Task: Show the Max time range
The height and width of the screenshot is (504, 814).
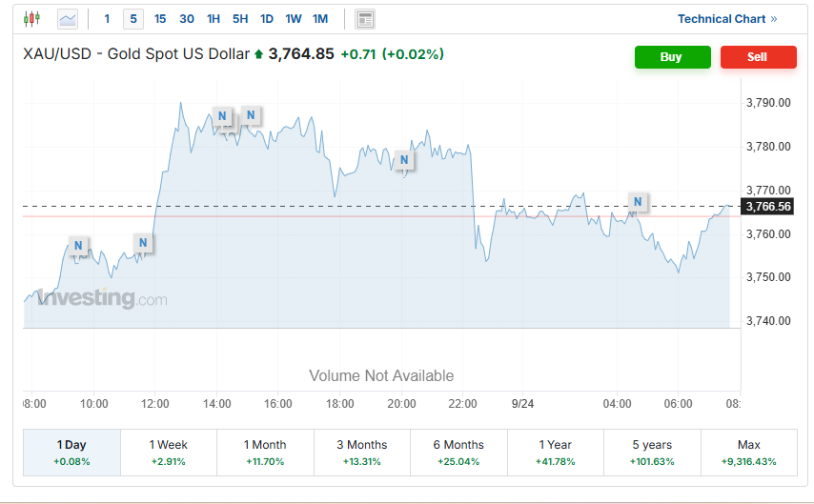Action: (749, 452)
